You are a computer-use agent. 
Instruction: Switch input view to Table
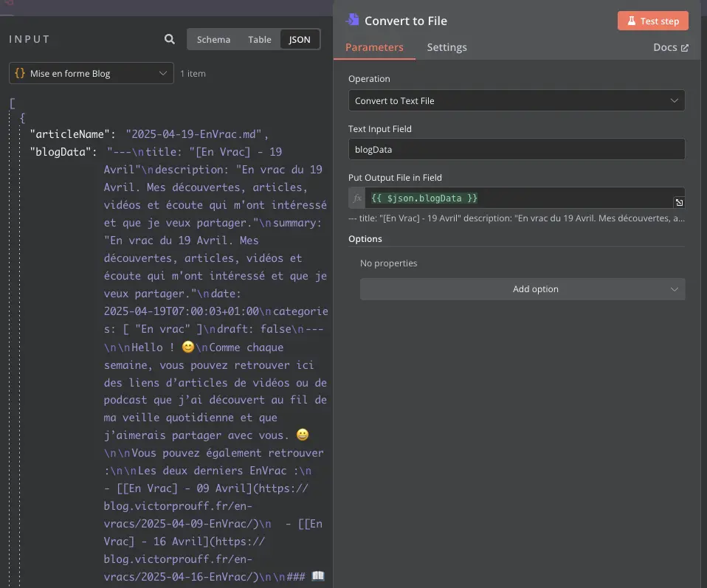[x=260, y=40]
